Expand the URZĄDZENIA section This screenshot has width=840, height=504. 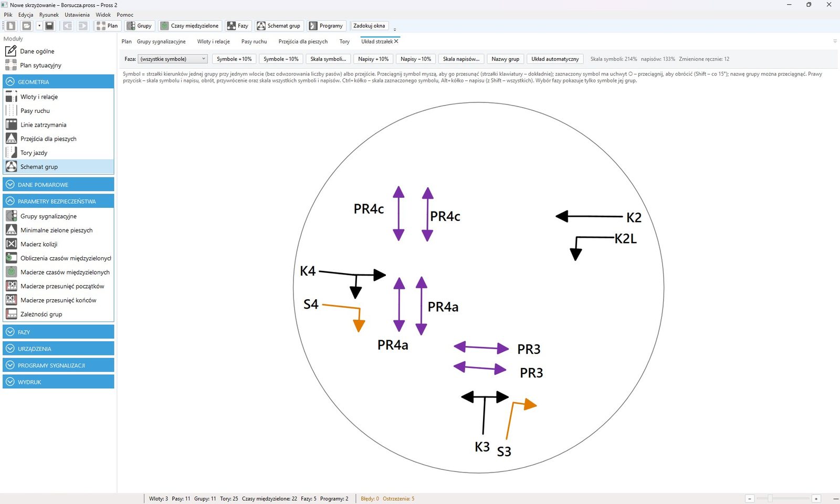58,349
